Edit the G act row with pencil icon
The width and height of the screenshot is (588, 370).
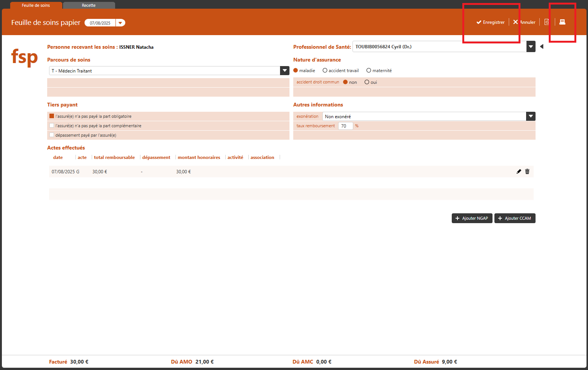pyautogui.click(x=519, y=171)
